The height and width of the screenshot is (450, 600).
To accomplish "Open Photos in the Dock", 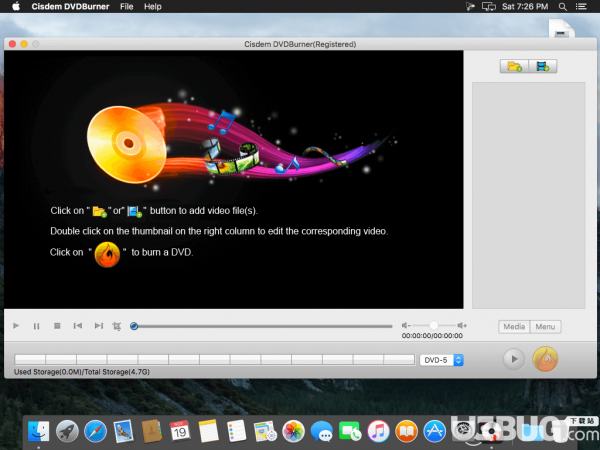I will 293,431.
